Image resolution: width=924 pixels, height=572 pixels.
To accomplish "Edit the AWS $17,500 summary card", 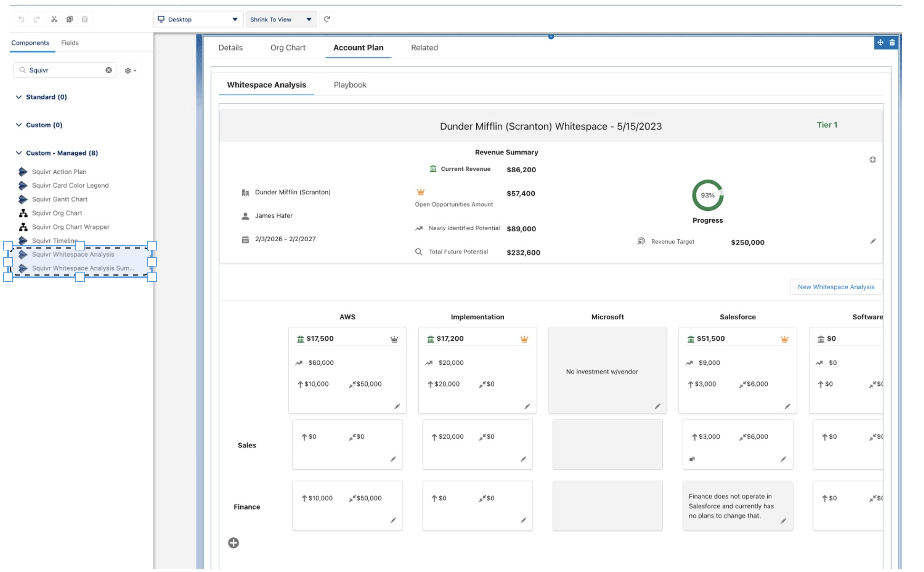I will [x=397, y=406].
